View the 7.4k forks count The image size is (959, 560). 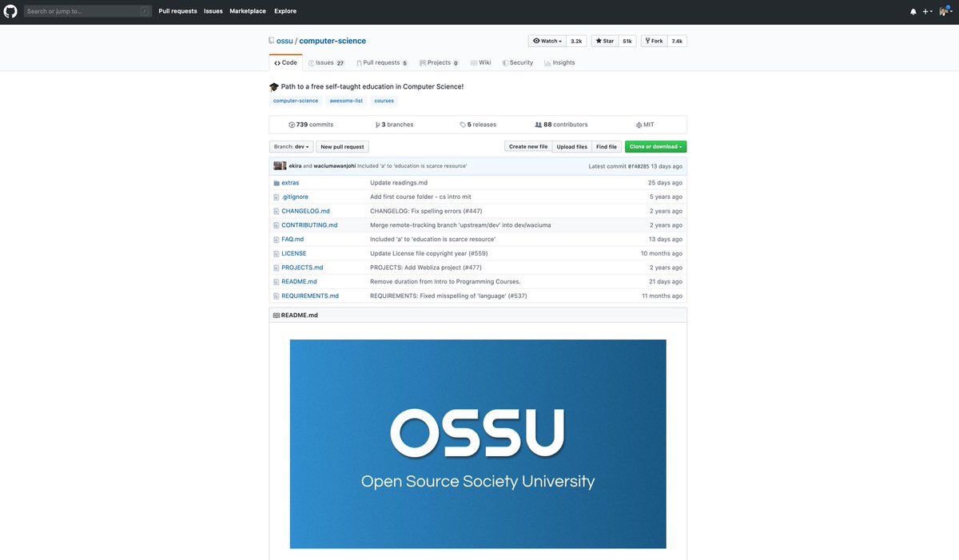[x=677, y=41]
